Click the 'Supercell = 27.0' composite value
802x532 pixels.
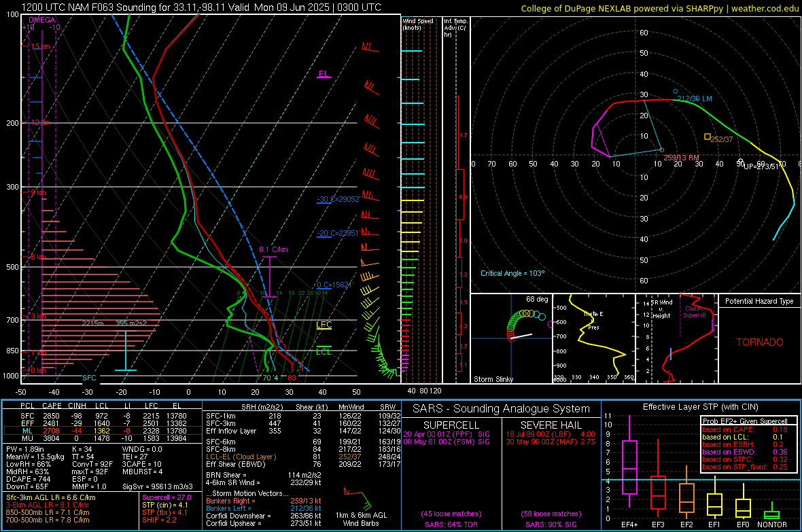167,497
